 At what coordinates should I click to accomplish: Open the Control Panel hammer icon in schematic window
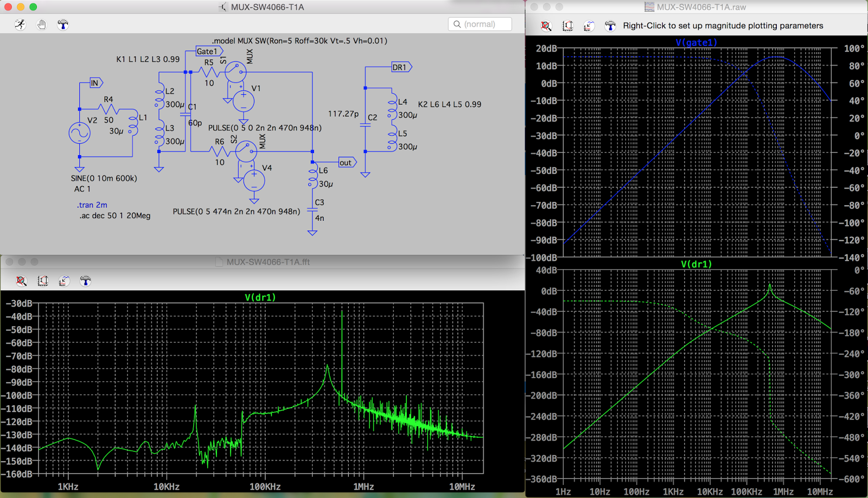click(62, 24)
